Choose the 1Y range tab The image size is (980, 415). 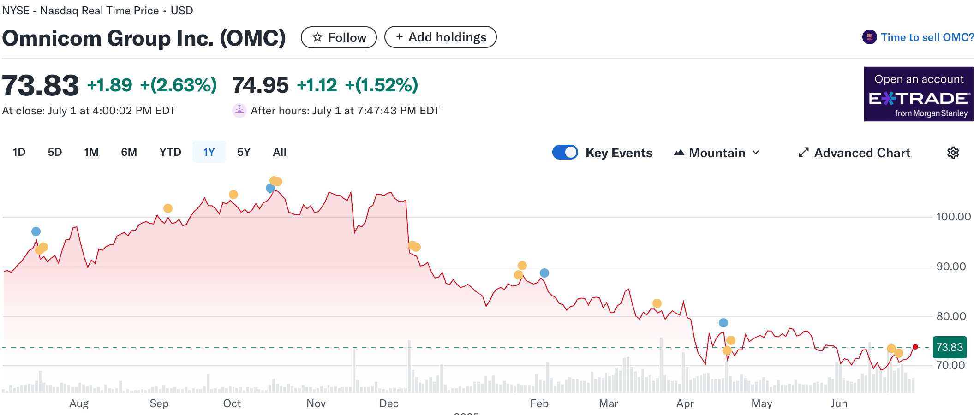coord(209,152)
